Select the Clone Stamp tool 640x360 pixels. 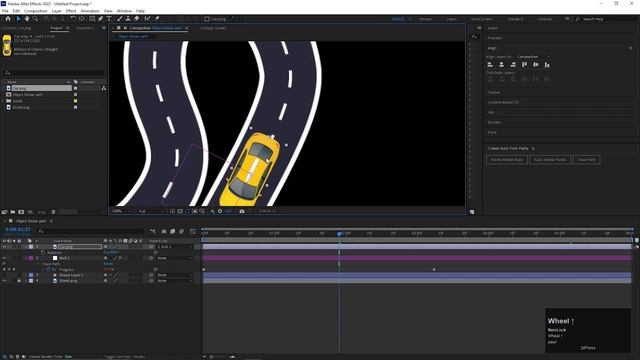[128, 19]
